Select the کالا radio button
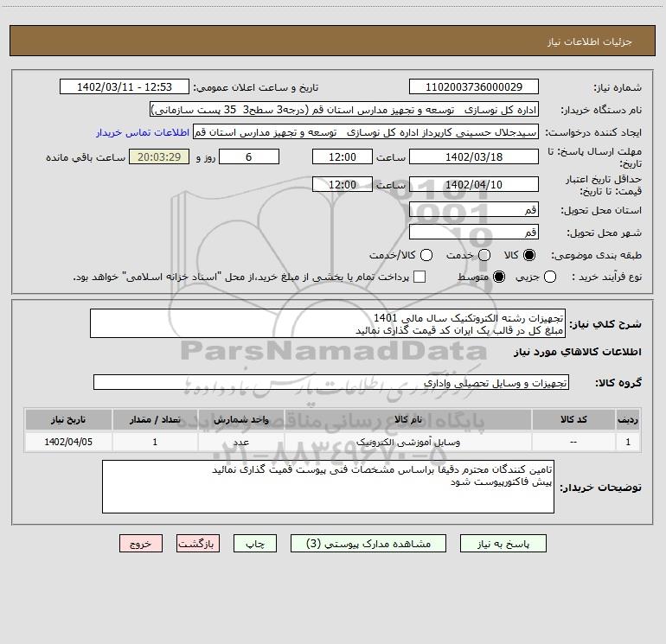The width and height of the screenshot is (666, 644). coord(529,255)
